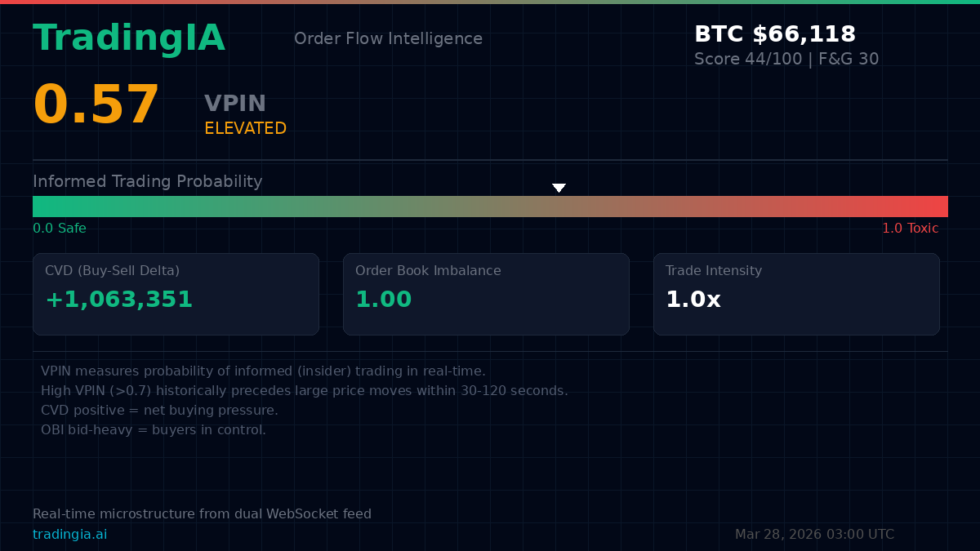Click the Informed Trading Probability gradient bar
The height and width of the screenshot is (551, 980).
click(x=490, y=207)
